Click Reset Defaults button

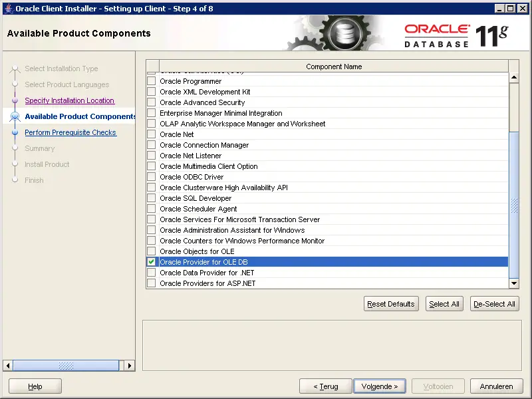click(x=391, y=304)
